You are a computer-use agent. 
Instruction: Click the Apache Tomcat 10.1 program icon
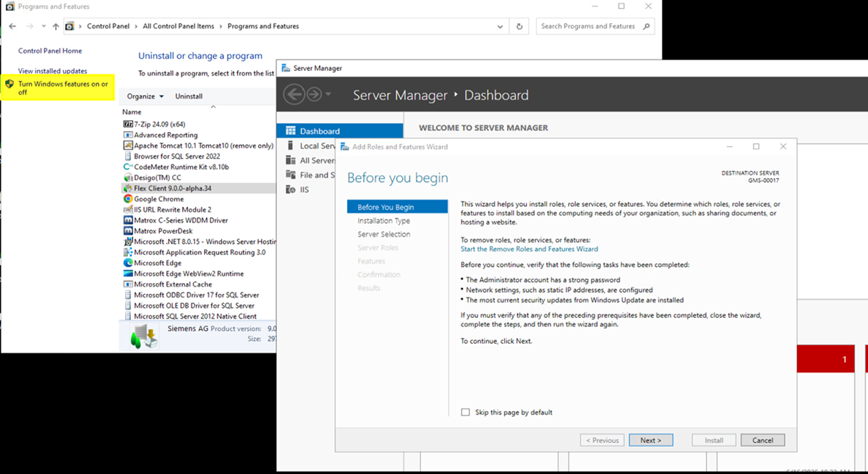[128, 145]
